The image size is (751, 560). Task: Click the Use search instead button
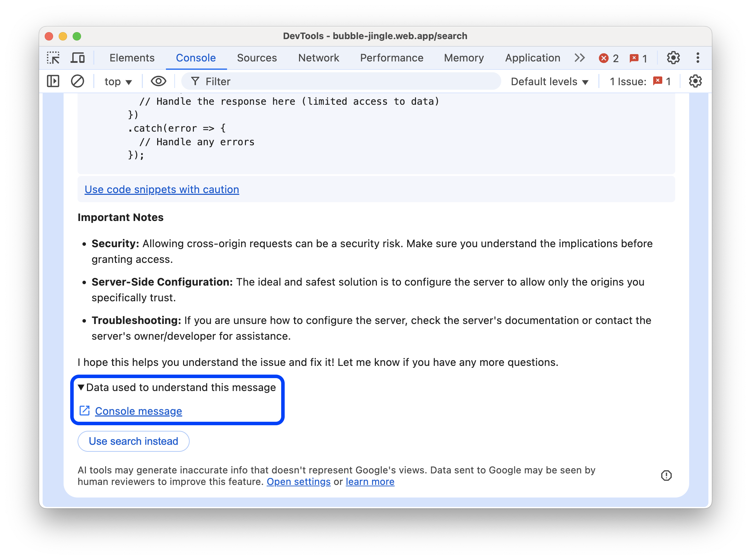point(133,441)
